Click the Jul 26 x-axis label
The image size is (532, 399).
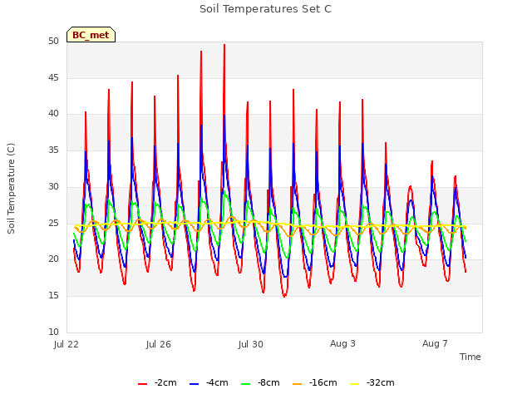click(x=159, y=344)
